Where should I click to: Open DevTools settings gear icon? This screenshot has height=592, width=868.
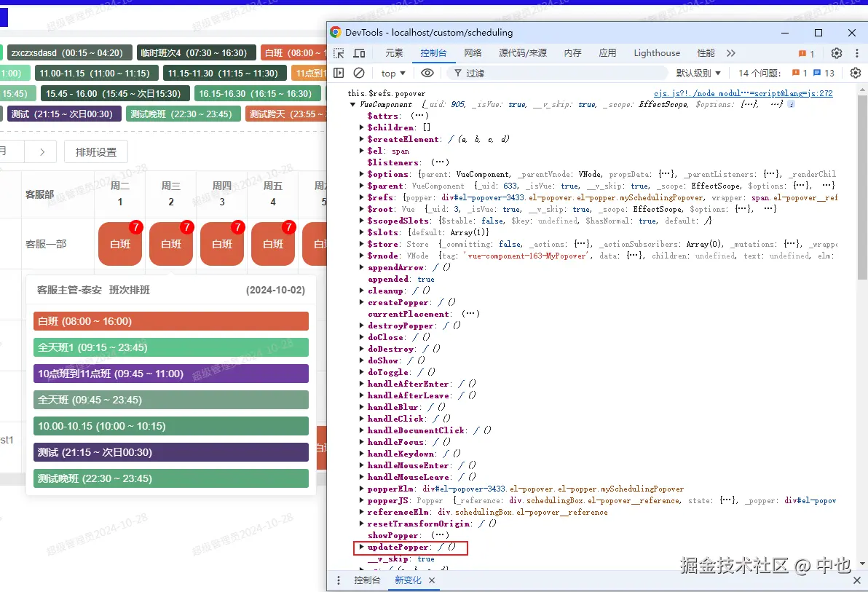[837, 53]
